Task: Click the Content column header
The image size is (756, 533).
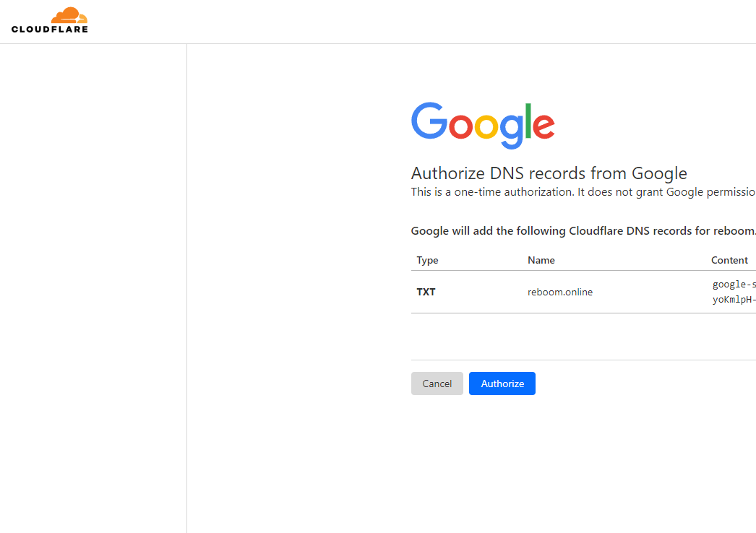Action: pyautogui.click(x=729, y=260)
